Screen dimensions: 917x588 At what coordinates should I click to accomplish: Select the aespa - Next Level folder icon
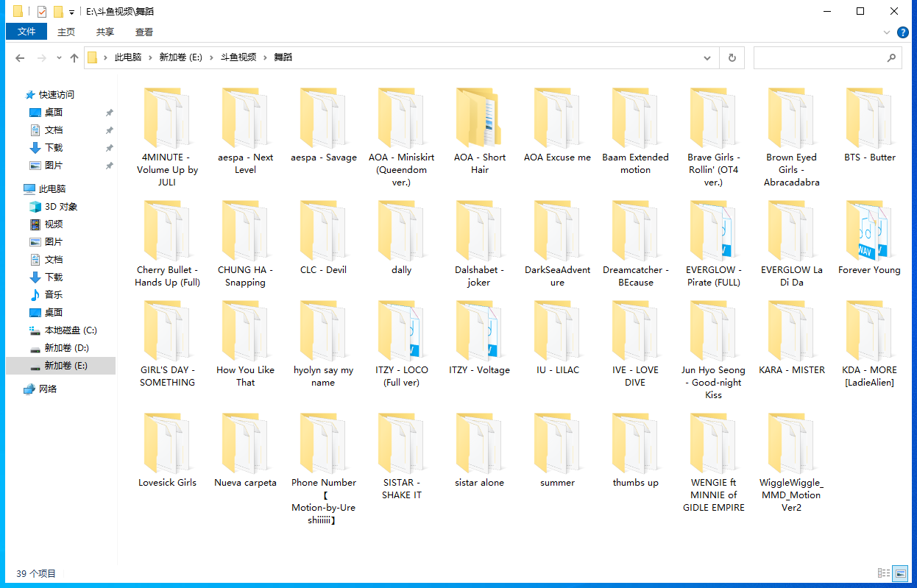pos(245,118)
